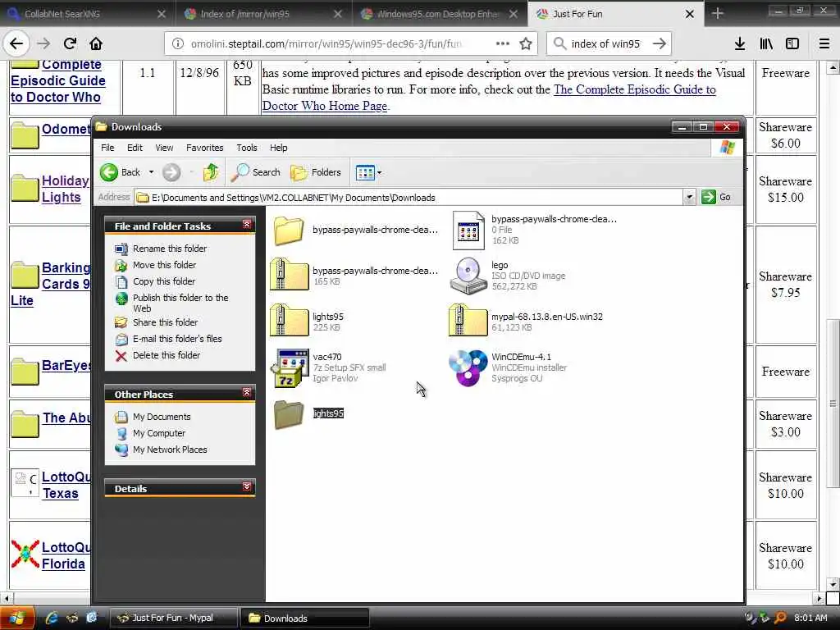Click Rename this folder

coord(169,249)
